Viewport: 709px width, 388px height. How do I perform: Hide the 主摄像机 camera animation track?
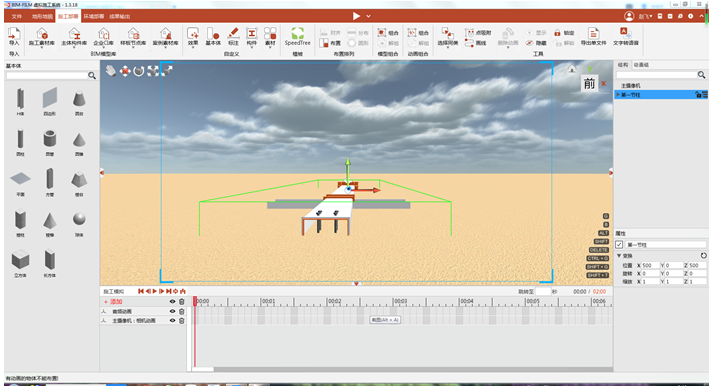click(172, 321)
